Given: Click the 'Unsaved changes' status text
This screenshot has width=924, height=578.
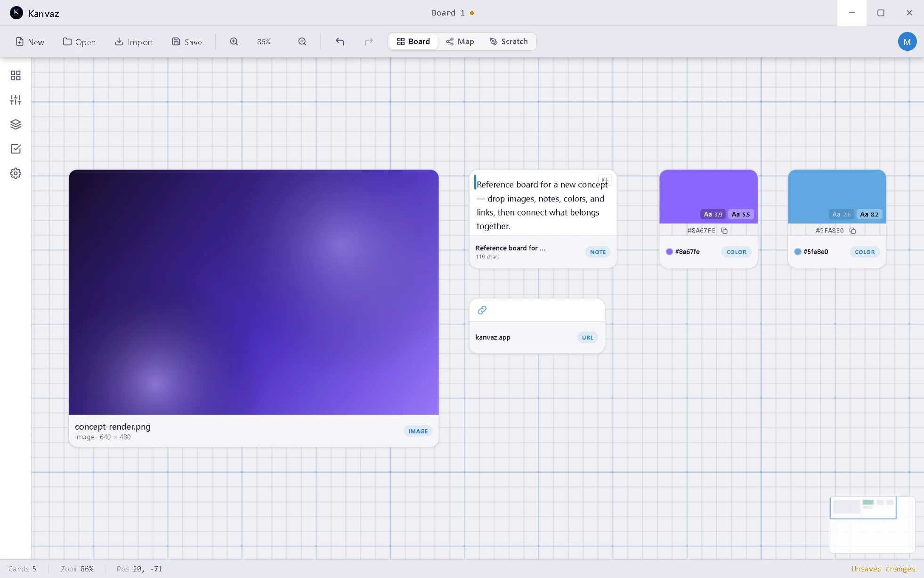Looking at the screenshot, I should [883, 569].
